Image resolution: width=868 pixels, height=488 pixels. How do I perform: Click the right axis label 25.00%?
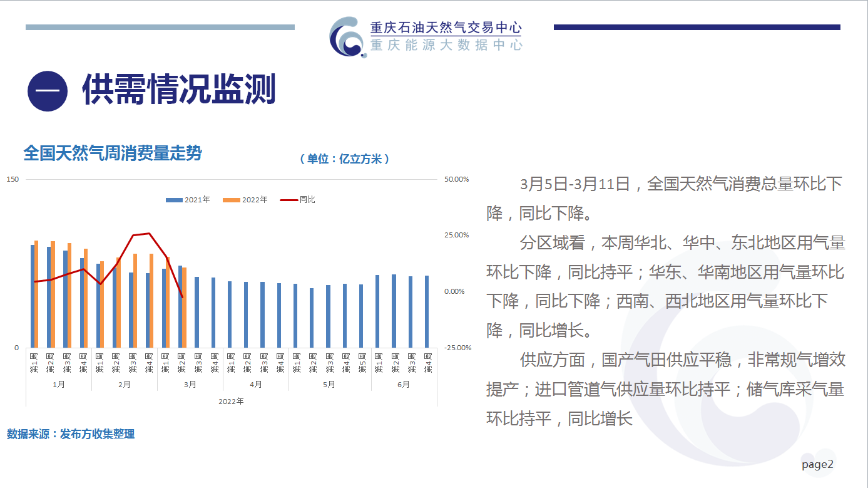click(456, 235)
